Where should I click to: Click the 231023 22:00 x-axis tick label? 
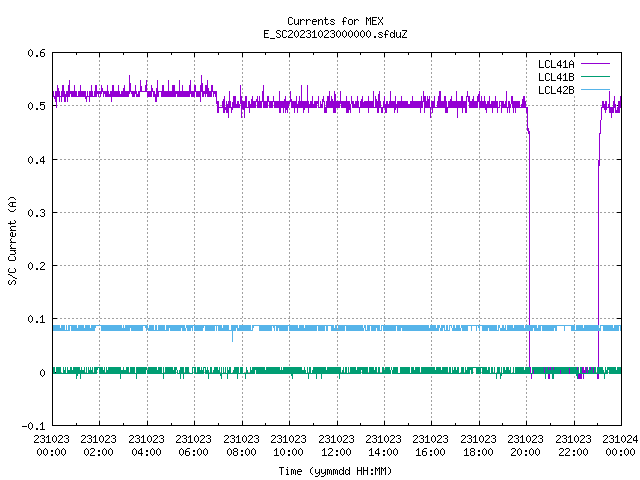click(x=573, y=446)
